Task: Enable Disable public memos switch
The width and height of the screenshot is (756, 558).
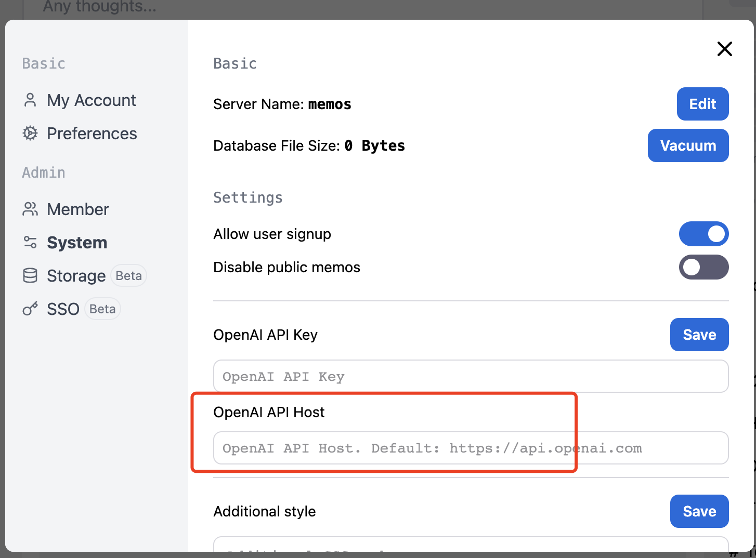Action: coord(703,267)
